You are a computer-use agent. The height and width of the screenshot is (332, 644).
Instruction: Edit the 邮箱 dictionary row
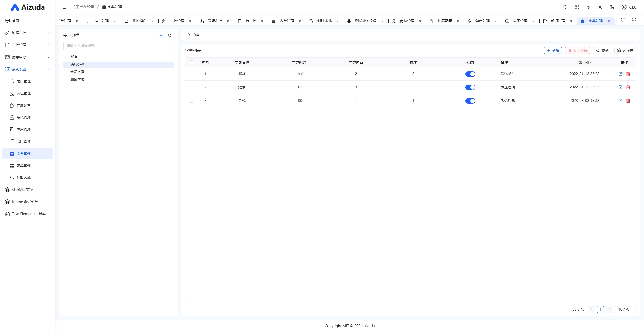[x=620, y=74]
